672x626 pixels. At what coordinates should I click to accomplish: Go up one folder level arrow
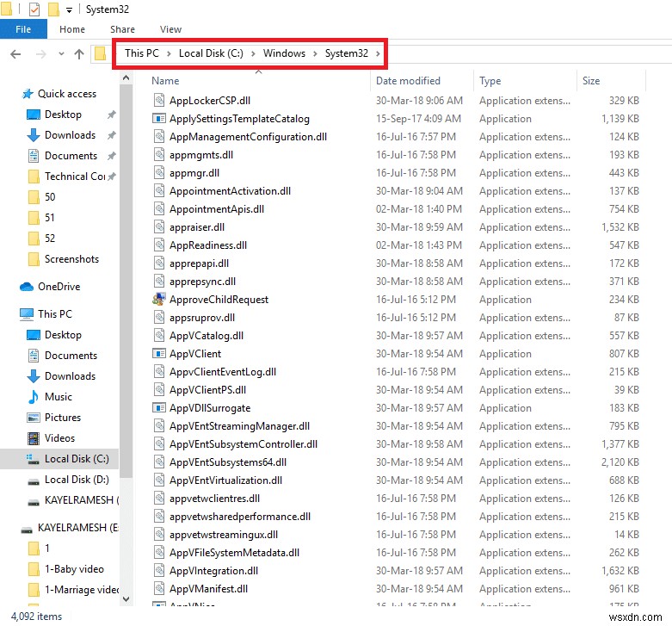79,54
